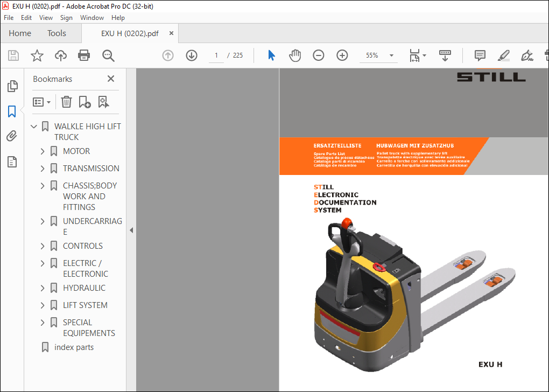The height and width of the screenshot is (392, 549).
Task: Open the Edit menu
Action: [x=26, y=18]
